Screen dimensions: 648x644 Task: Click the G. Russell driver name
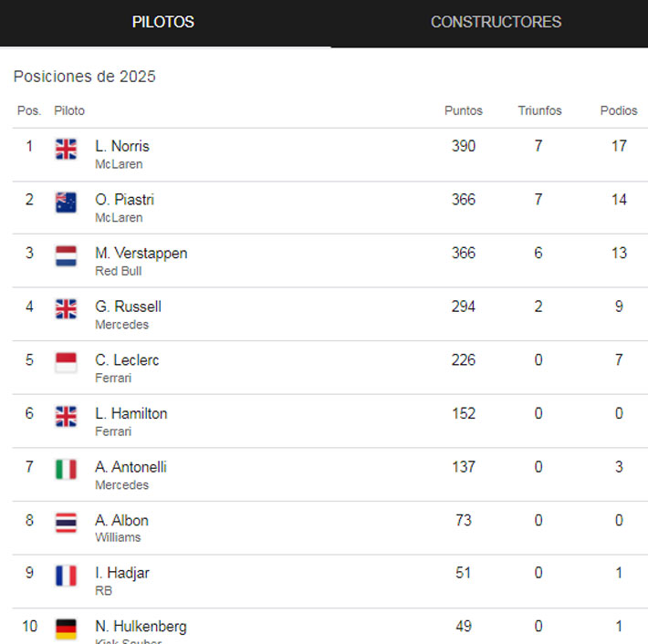pyautogui.click(x=128, y=306)
